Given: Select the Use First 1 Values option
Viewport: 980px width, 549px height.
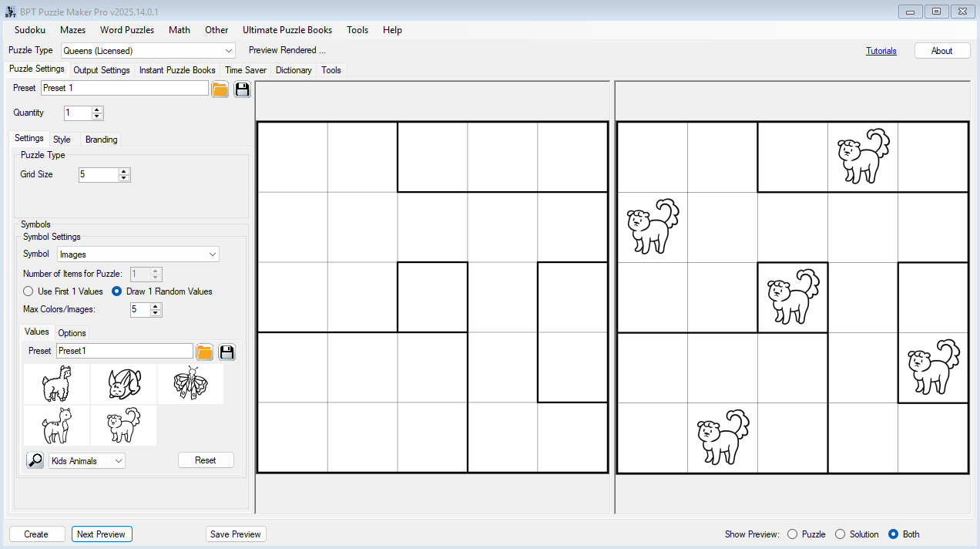Looking at the screenshot, I should 29,291.
